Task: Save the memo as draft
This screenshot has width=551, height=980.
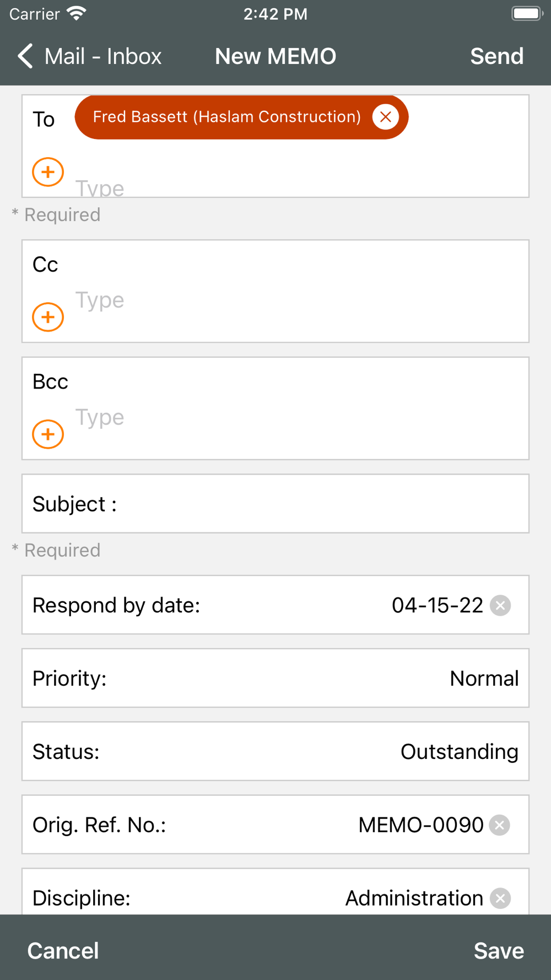Action: (499, 950)
